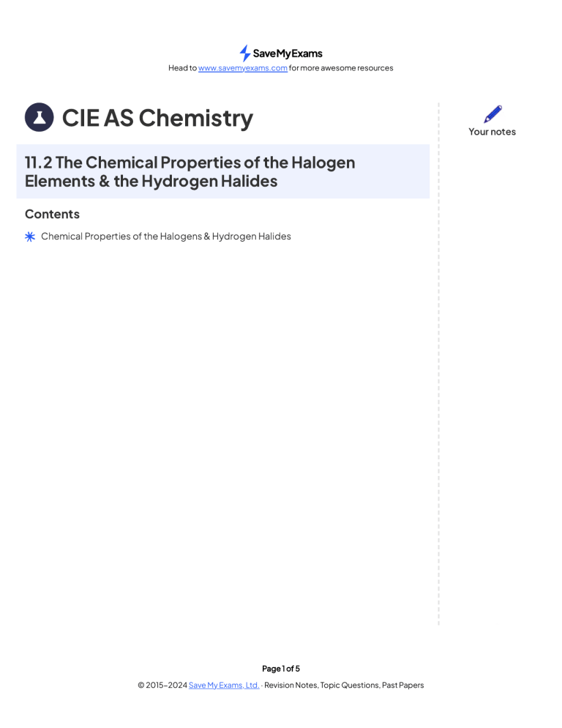Click the 'Past Papers' text in footer
562x728 pixels.
[x=402, y=685]
